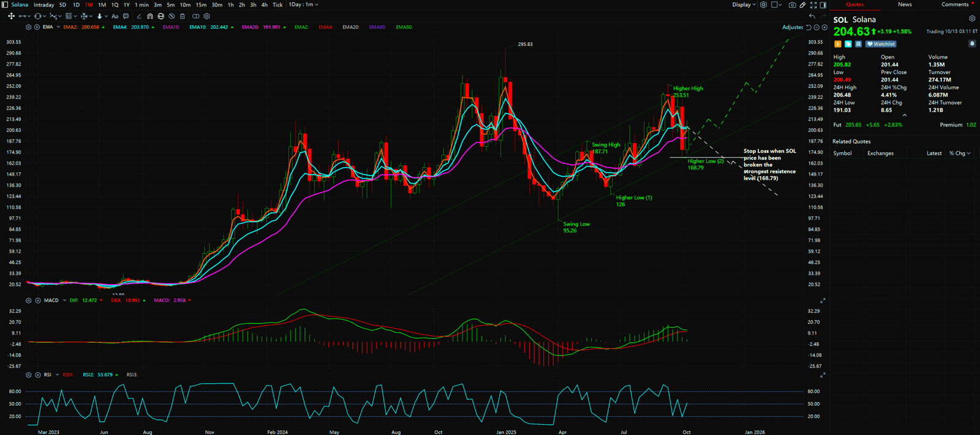Screen dimensions: 980x435
Task: Toggle the left sidebar panel icon
Action: pos(5,5)
